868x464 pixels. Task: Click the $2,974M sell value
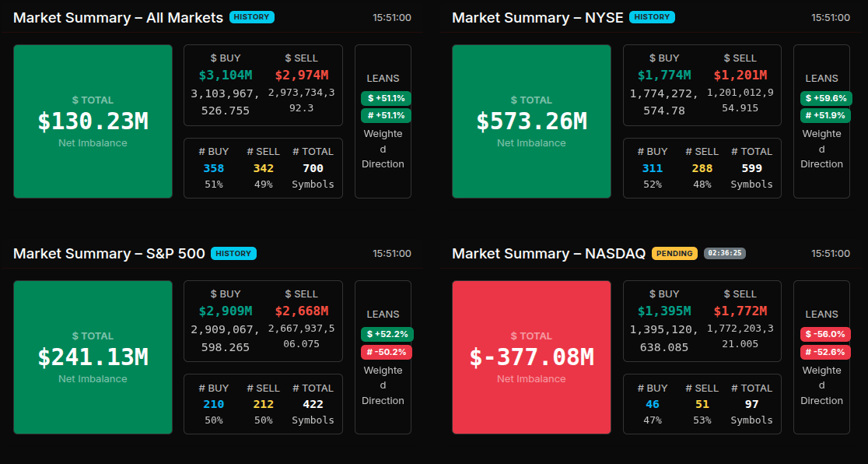pos(302,76)
